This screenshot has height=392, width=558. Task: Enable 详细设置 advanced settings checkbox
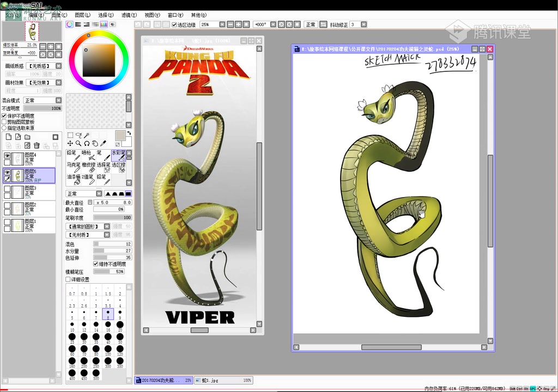pos(68,280)
